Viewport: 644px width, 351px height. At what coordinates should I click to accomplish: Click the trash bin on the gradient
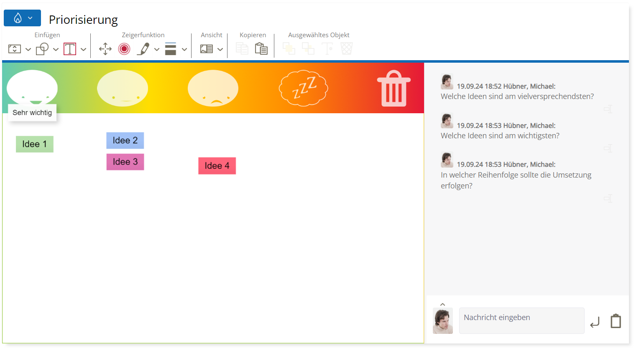pyautogui.click(x=394, y=88)
